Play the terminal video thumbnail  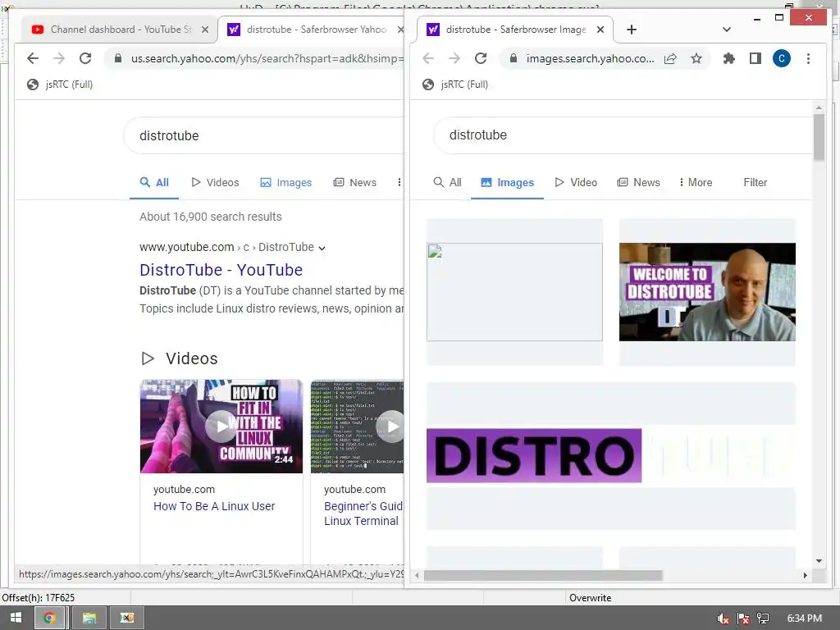tap(358, 427)
